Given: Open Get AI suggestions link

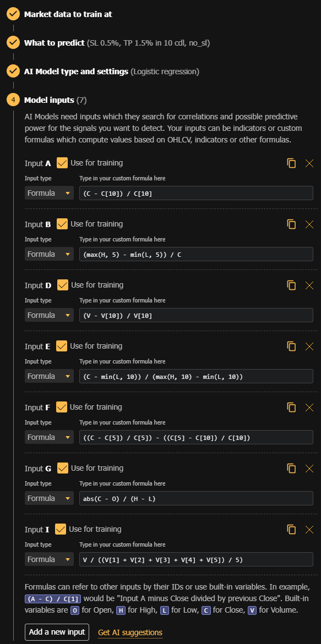Looking at the screenshot, I should pyautogui.click(x=130, y=632).
